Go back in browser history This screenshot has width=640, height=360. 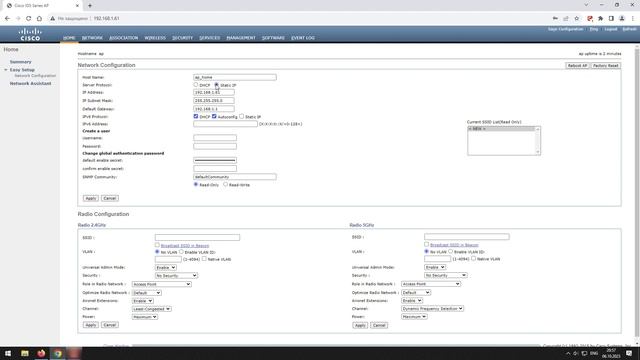7,18
